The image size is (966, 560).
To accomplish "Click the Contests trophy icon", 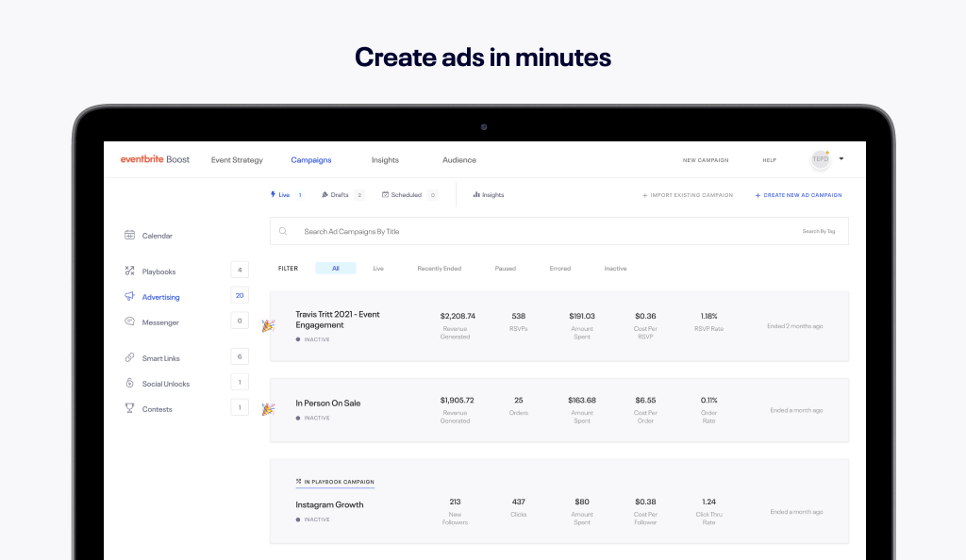I will point(130,409).
